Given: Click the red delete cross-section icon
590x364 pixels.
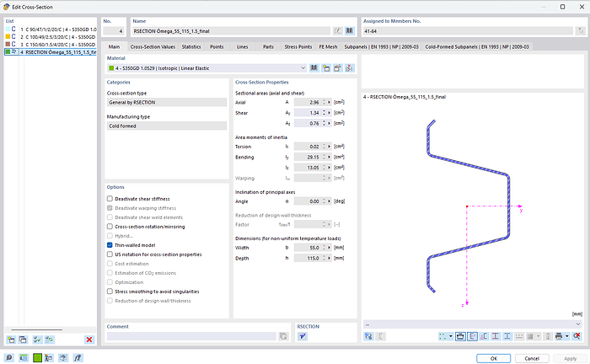Looking at the screenshot, I should (88, 339).
